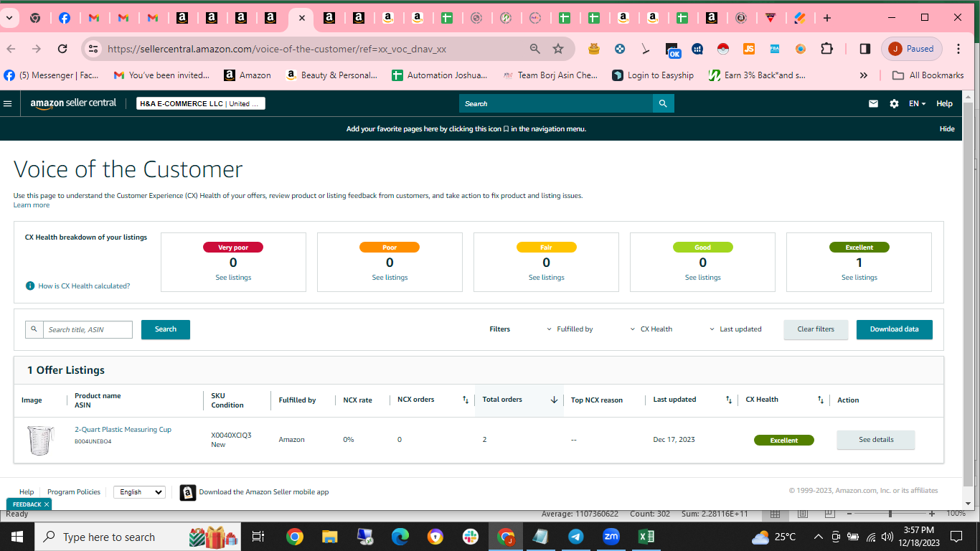Image resolution: width=980 pixels, height=551 pixels.
Task: Click the Excel zoom in plus button
Action: 932,514
